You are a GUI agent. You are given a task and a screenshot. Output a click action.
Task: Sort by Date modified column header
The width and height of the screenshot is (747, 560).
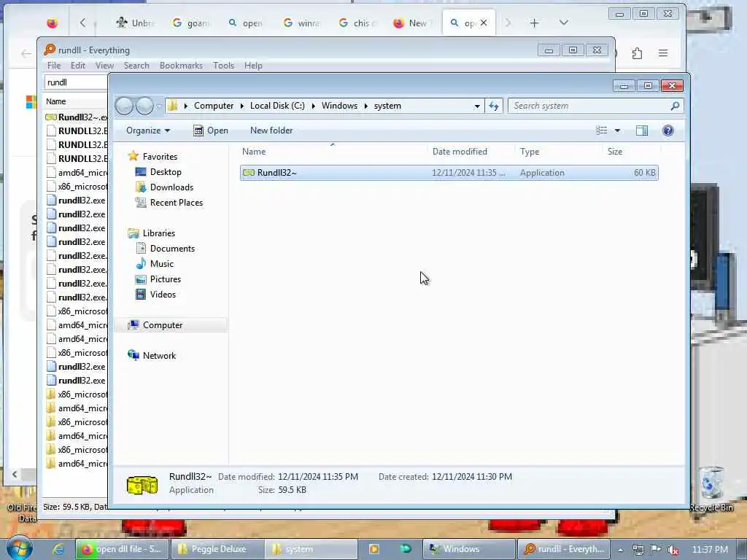pyautogui.click(x=460, y=152)
